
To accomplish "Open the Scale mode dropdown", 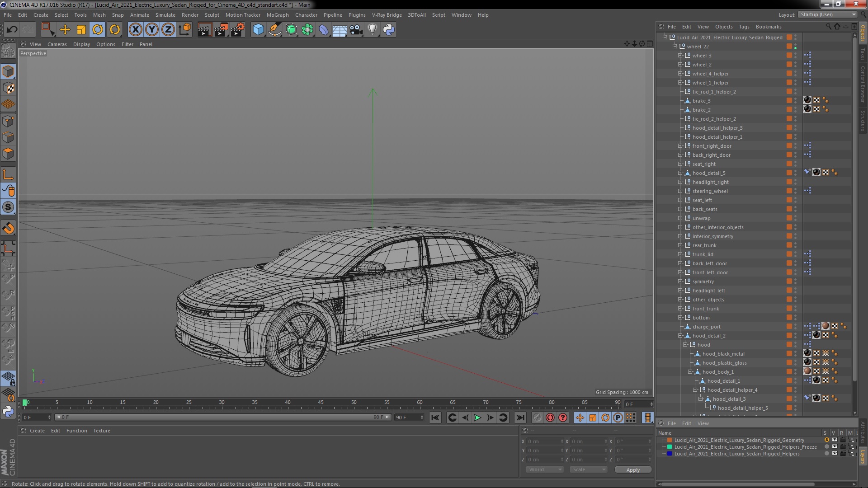I will (x=589, y=469).
